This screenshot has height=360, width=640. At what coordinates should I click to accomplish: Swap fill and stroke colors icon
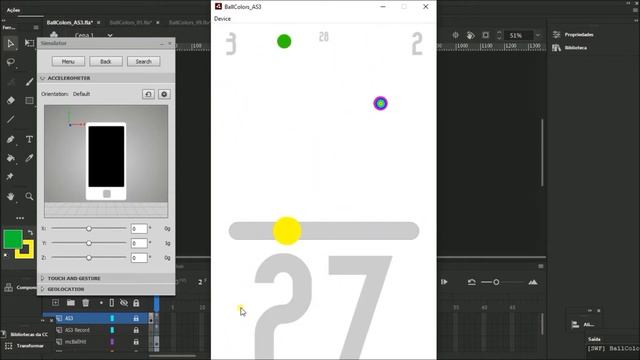30,233
